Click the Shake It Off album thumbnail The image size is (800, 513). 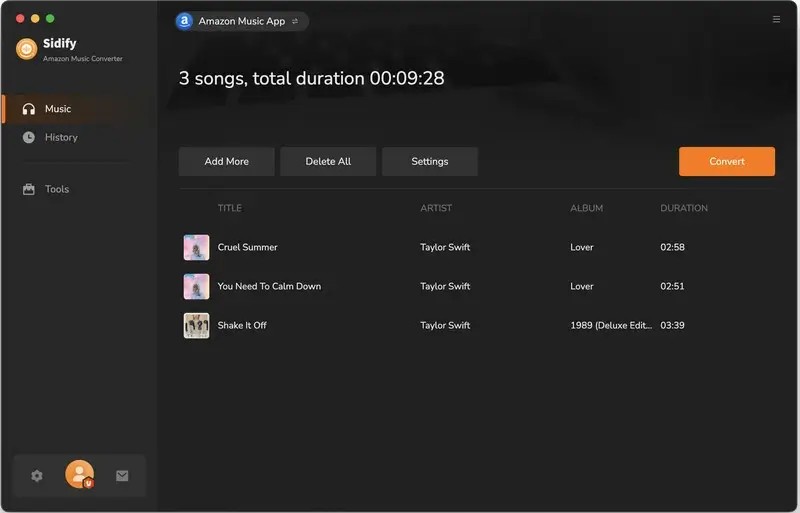(196, 326)
